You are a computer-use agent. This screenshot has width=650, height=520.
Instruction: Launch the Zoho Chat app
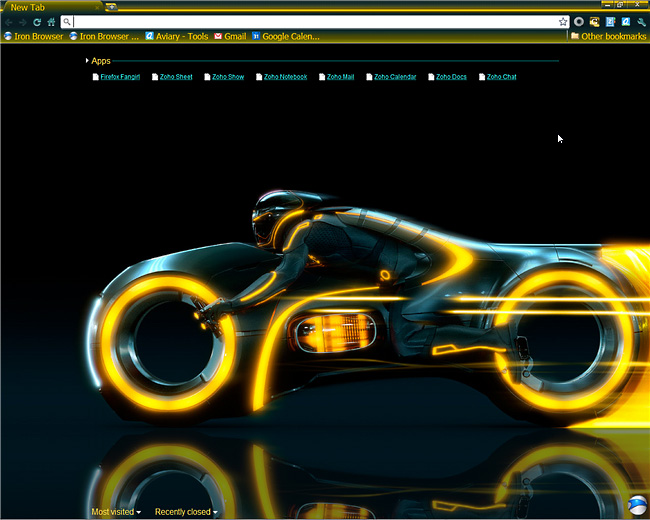point(497,77)
